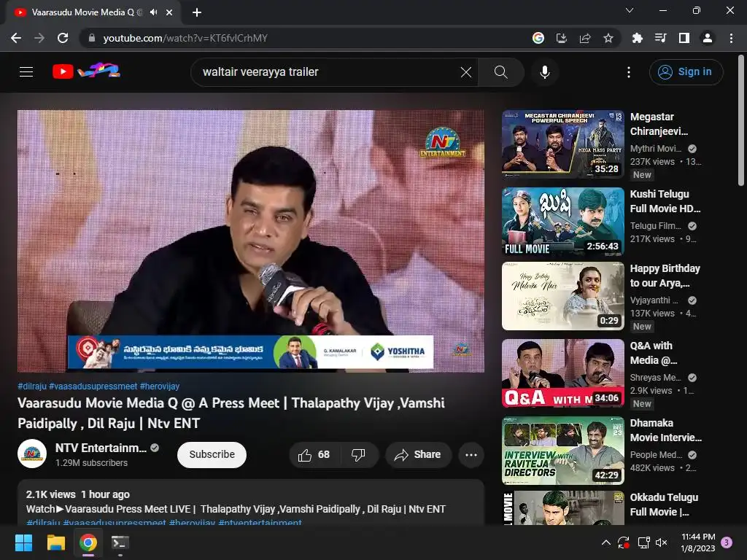Viewport: 747px width, 560px height.
Task: Open File Explorer from taskbar
Action: pos(55,542)
